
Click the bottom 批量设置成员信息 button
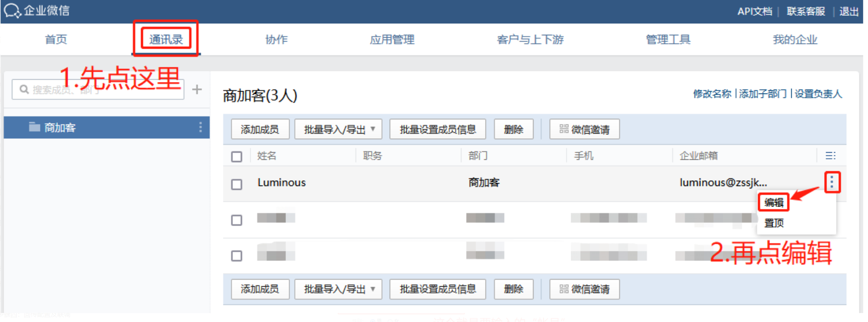point(438,289)
